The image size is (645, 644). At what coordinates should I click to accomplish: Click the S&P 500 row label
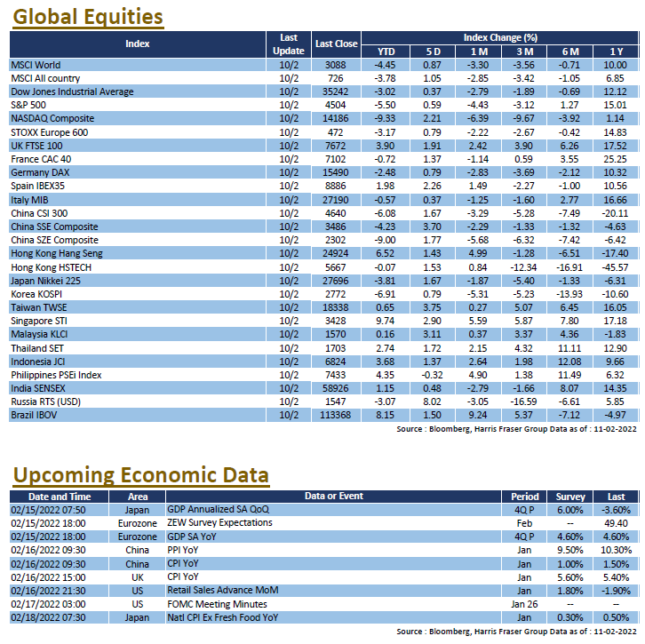(28, 105)
